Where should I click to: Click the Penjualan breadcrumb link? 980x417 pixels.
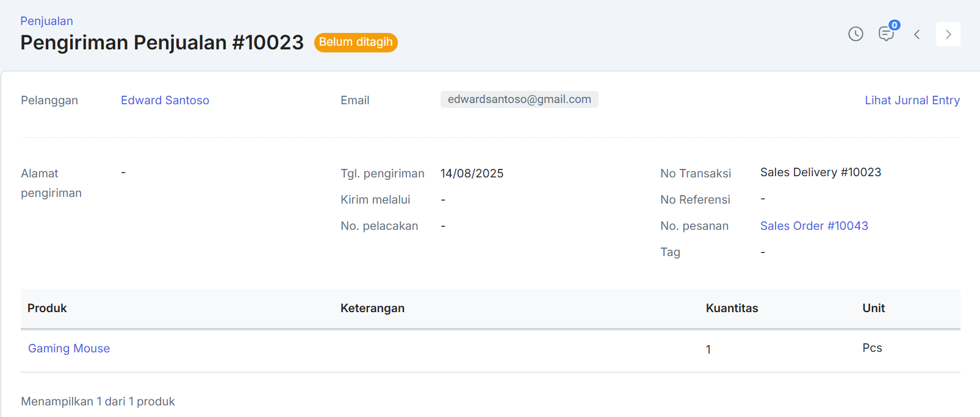pyautogui.click(x=46, y=21)
